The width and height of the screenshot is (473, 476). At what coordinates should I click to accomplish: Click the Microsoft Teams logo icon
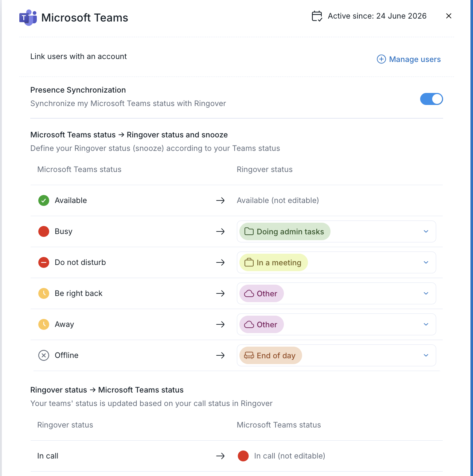(28, 17)
